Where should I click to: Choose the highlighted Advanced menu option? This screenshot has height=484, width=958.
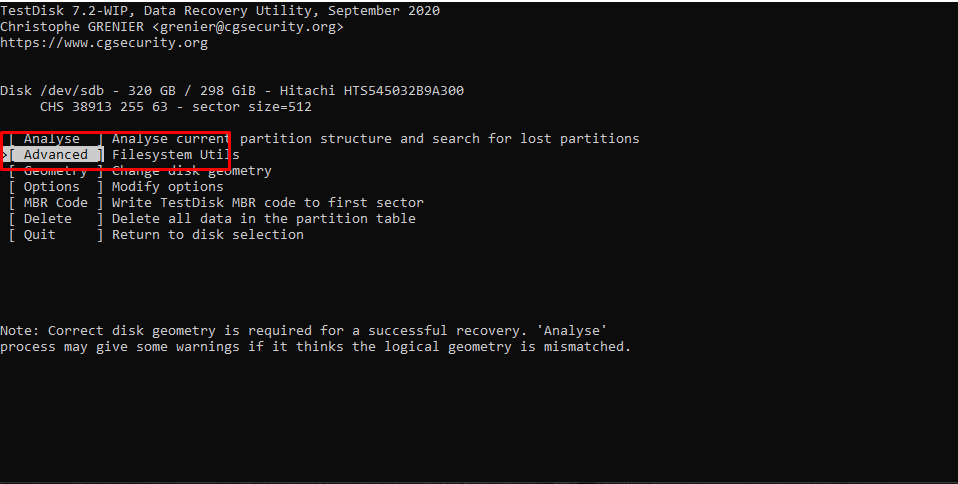click(x=56, y=155)
